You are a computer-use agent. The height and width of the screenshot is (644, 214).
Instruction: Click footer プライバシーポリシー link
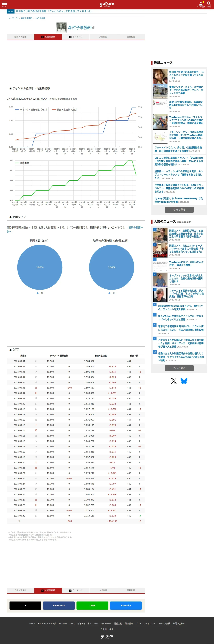click(x=145, y=623)
